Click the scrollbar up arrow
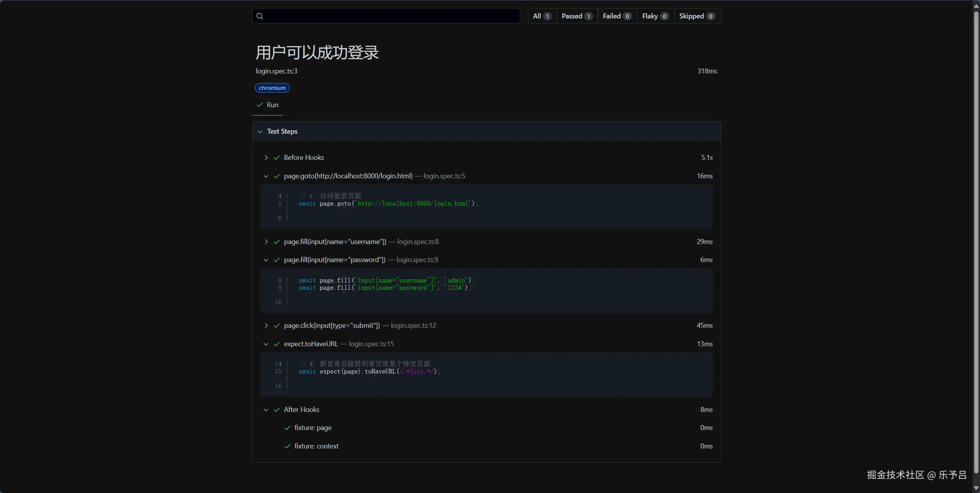This screenshot has height=493, width=980. coord(976,6)
